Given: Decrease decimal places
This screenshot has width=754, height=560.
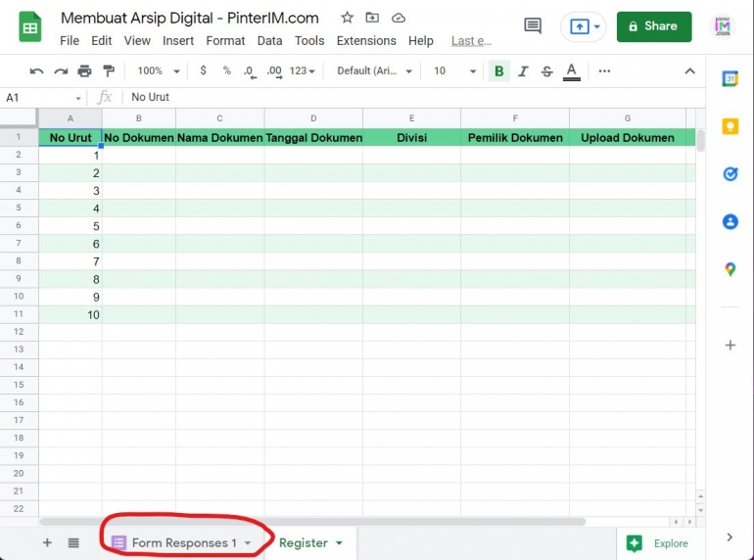Looking at the screenshot, I should point(250,71).
